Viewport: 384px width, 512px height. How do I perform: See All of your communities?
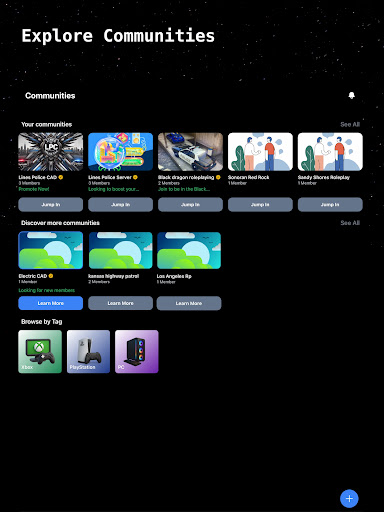point(350,124)
